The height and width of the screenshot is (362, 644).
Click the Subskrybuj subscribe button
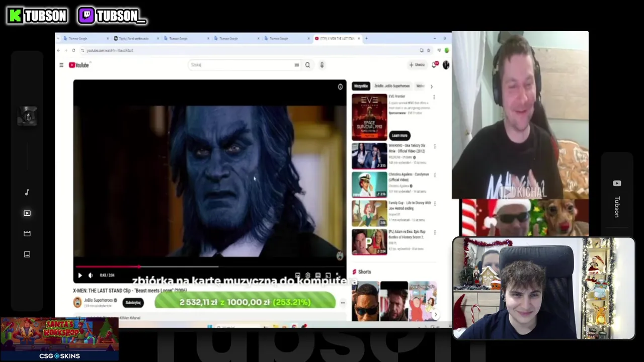[133, 303]
